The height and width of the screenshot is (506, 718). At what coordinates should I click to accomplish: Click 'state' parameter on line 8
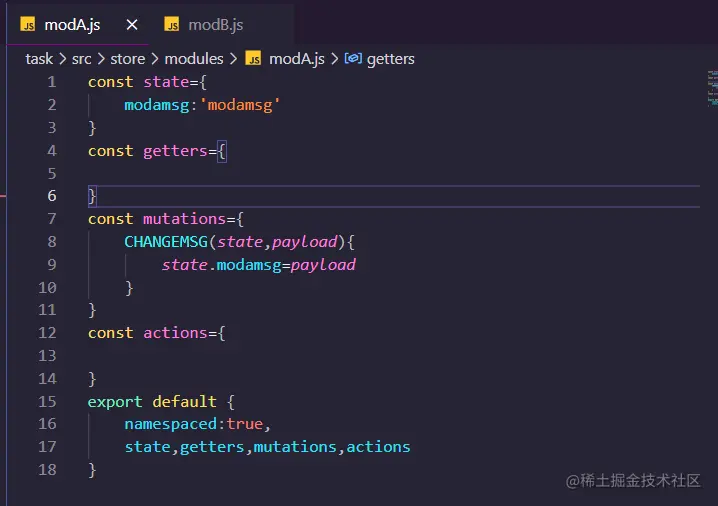click(240, 242)
